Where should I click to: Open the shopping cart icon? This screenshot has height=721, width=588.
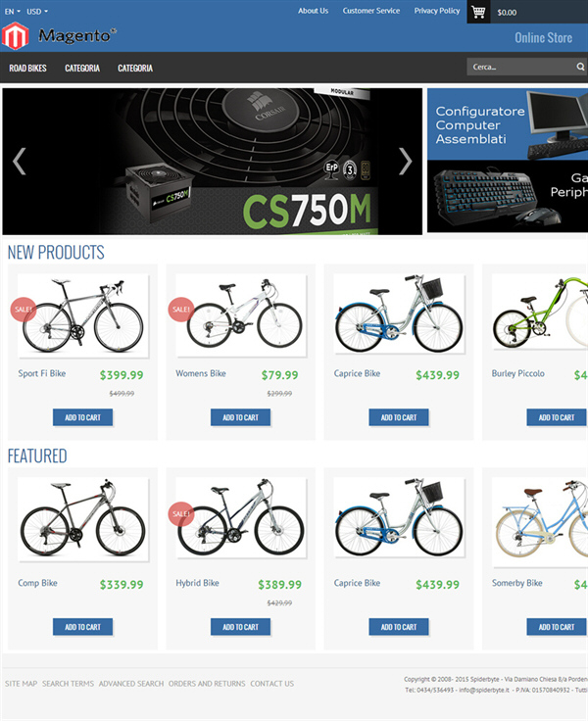[478, 12]
